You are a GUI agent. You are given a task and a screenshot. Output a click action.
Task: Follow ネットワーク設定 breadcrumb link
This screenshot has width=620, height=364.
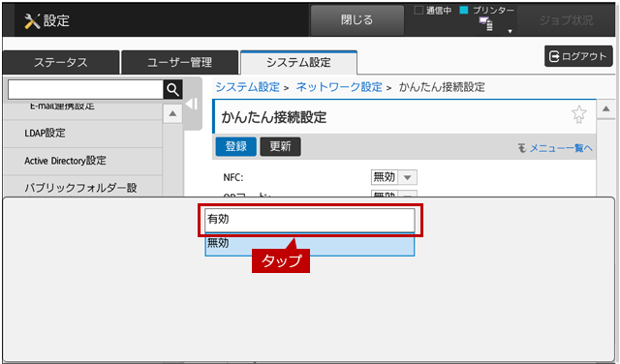pyautogui.click(x=339, y=87)
